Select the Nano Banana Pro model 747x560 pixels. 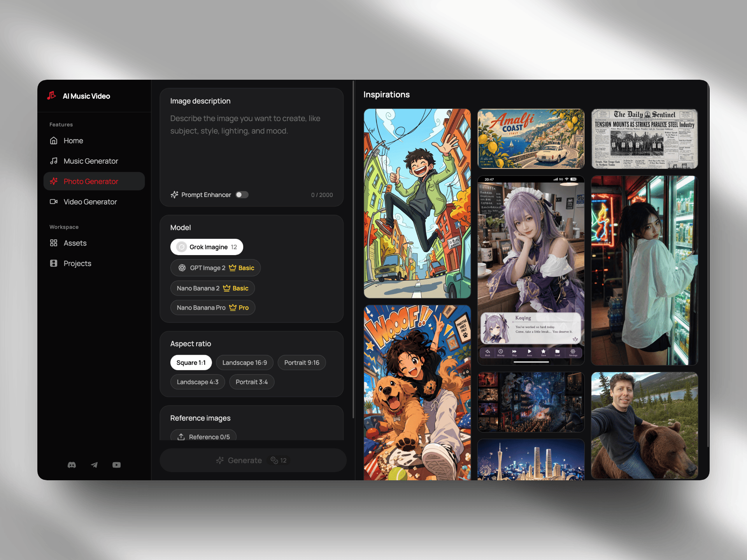coord(212,308)
